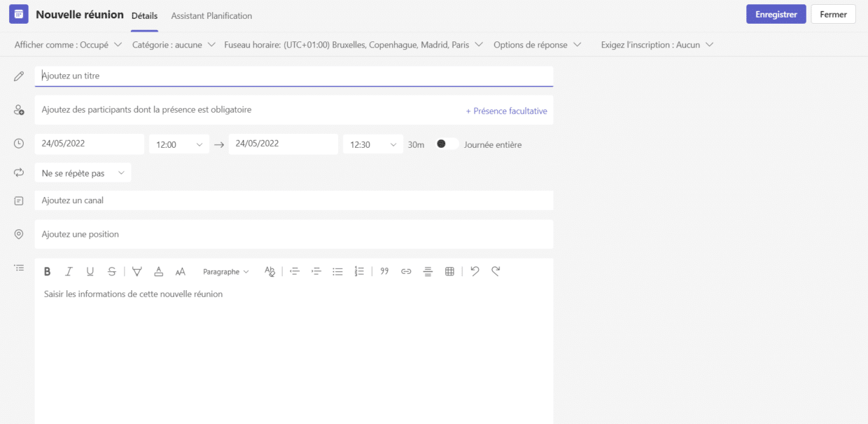Click the 30m duration label
The width and height of the screenshot is (868, 424).
tap(416, 145)
